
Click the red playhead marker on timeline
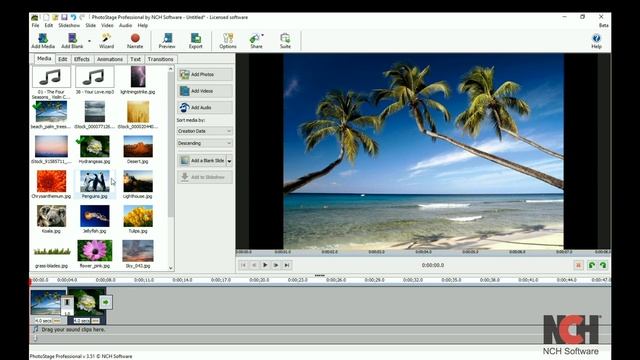click(x=30, y=281)
